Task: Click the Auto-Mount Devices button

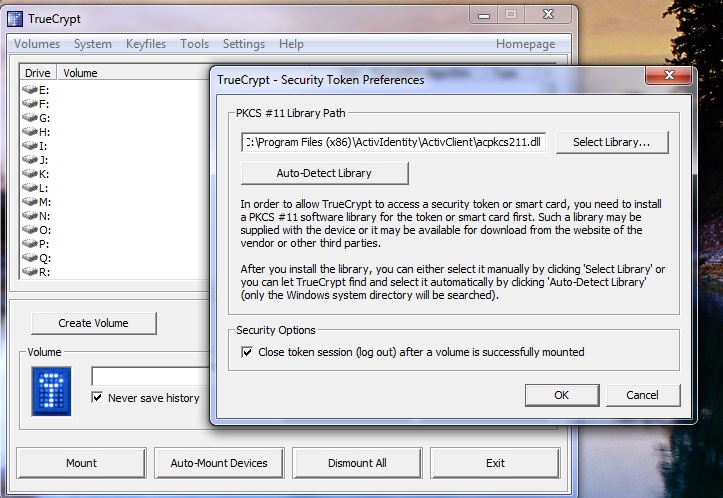Action: point(219,463)
